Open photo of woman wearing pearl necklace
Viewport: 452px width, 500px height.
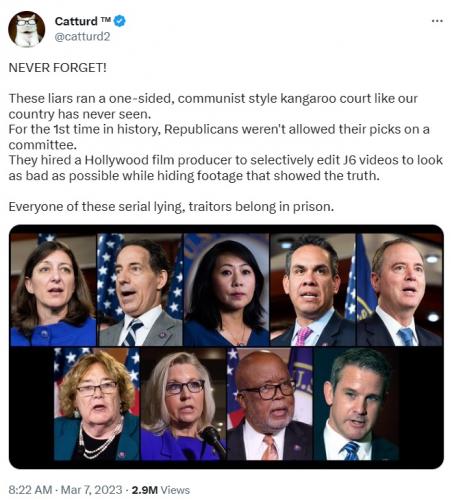click(x=97, y=404)
